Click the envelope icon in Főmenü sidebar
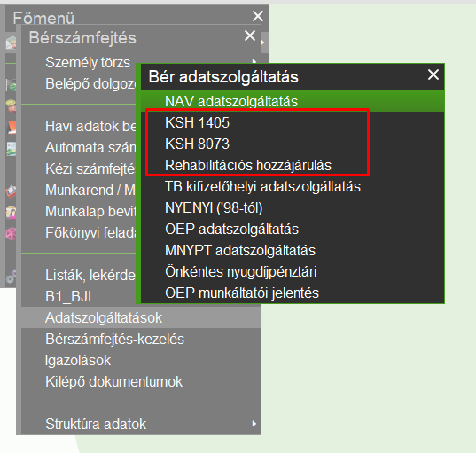Screen dimensions: 476x453 11,43
